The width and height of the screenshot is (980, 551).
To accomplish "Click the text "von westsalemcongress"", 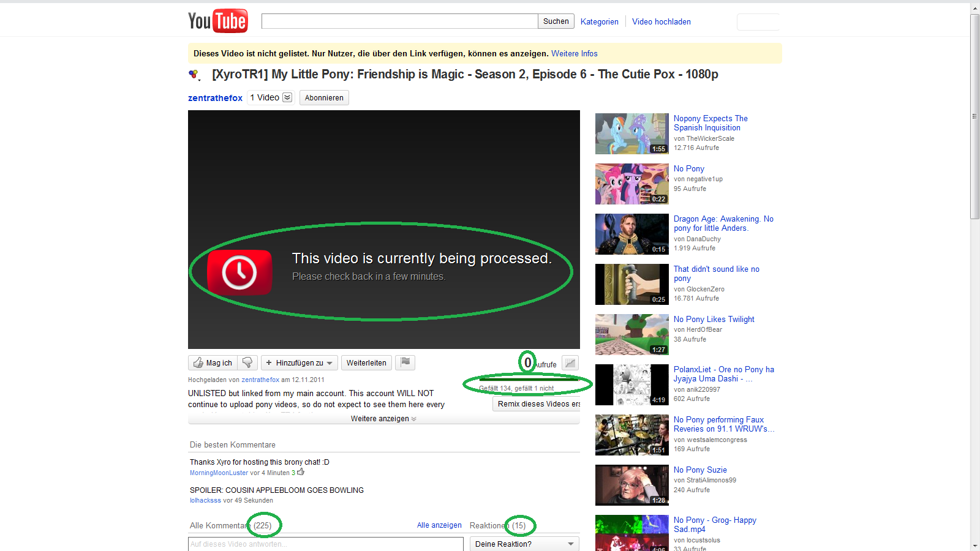I will (x=710, y=440).
